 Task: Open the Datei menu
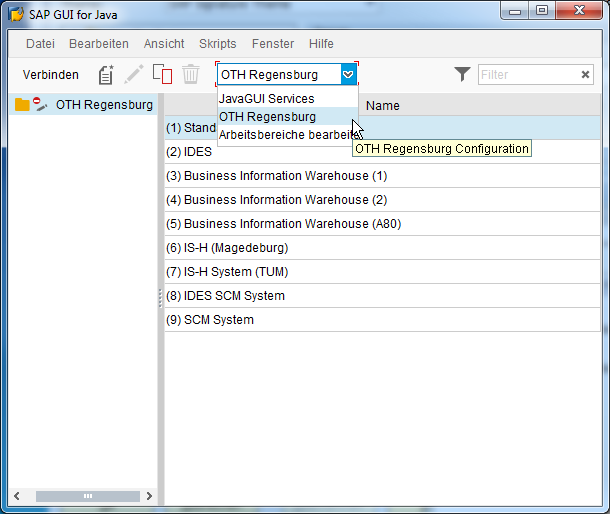(x=40, y=44)
